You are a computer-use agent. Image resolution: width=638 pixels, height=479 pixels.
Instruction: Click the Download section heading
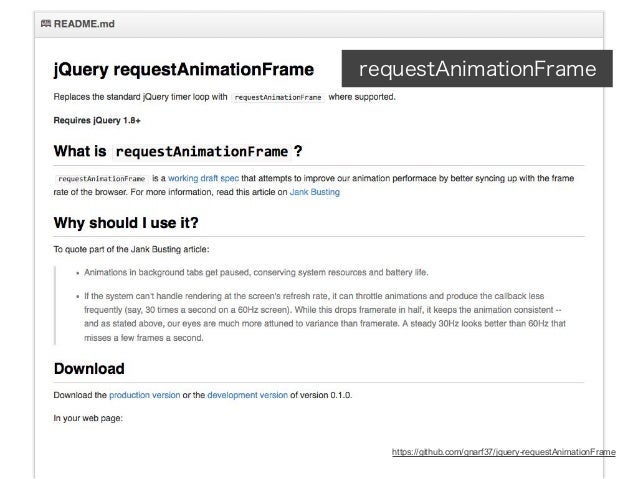[x=89, y=369]
